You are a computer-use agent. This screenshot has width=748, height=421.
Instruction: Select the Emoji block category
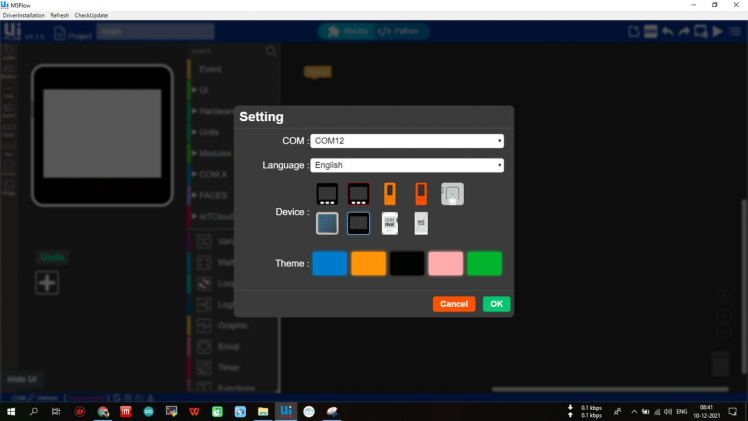pyautogui.click(x=229, y=347)
